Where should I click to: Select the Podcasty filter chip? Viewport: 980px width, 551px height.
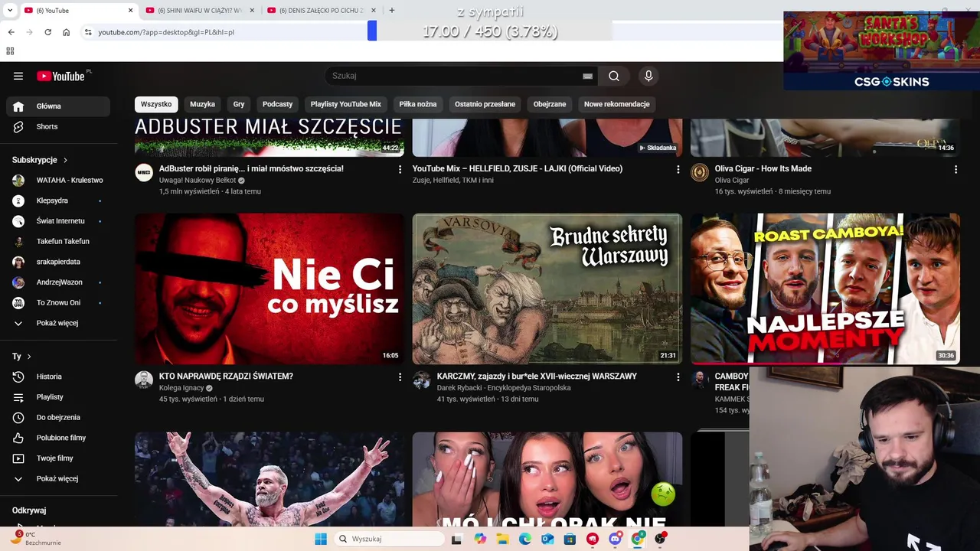point(277,104)
